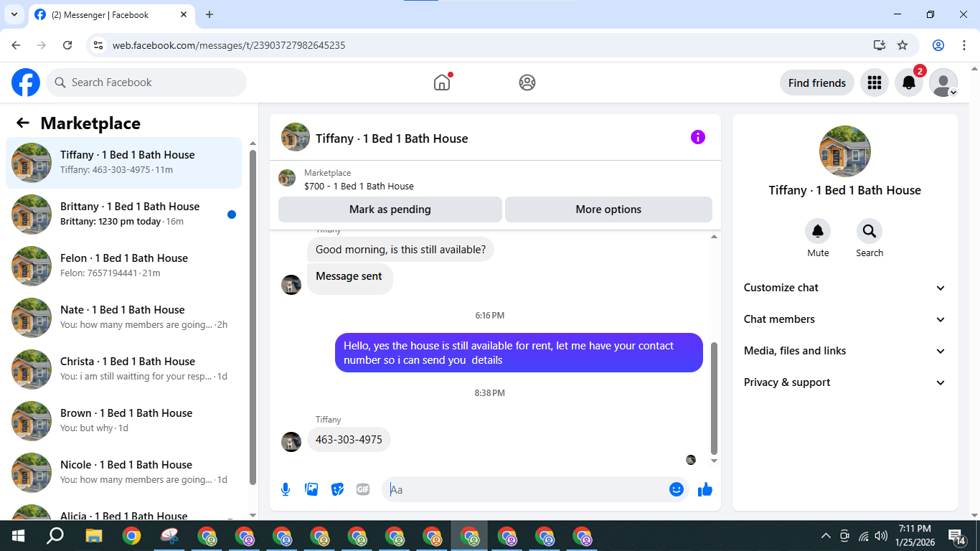The width and height of the screenshot is (980, 551).
Task: Click the message bubble 463-303-4975
Action: click(x=349, y=440)
